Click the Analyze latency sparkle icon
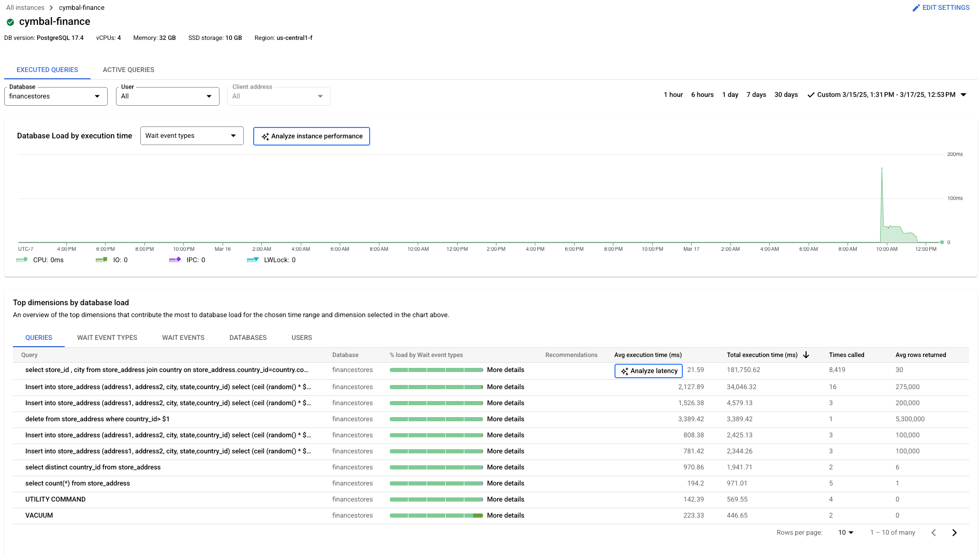This screenshot has height=557, width=980. 626,370
